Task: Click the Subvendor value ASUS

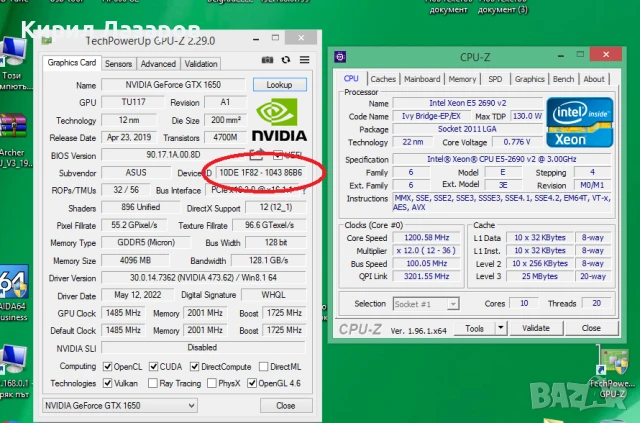Action: 136,173
